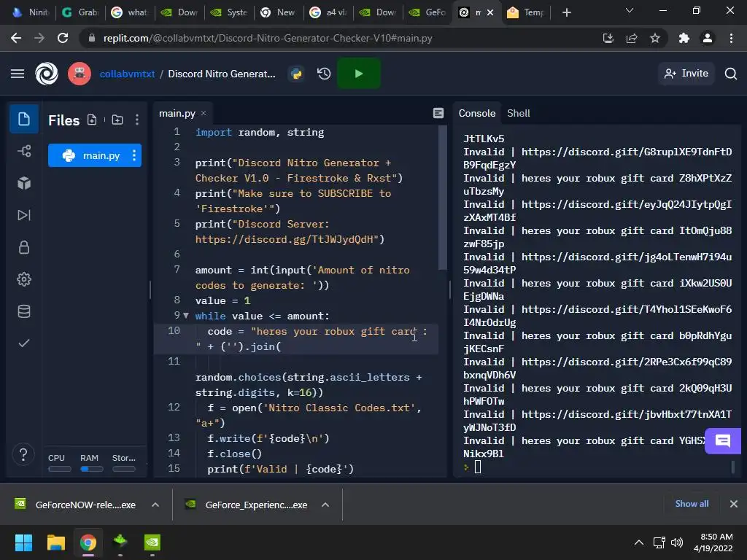Invite collaborators with the Invite button
This screenshot has width=747, height=560.
[x=686, y=74]
